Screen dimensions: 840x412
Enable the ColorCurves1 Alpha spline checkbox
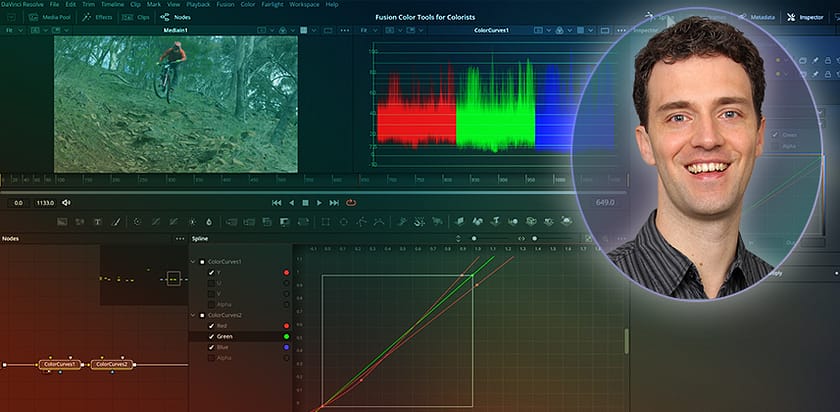[211, 304]
